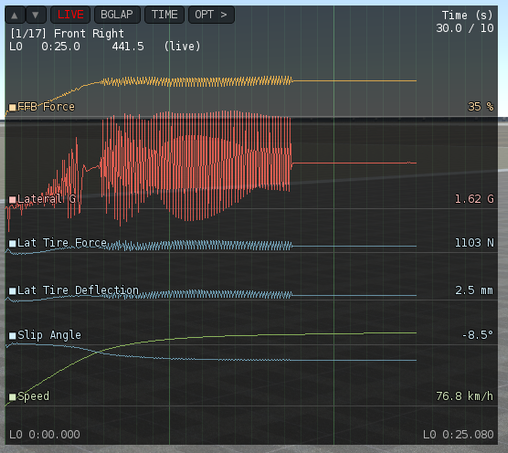Select the Lat Tire Force label

click(x=62, y=243)
